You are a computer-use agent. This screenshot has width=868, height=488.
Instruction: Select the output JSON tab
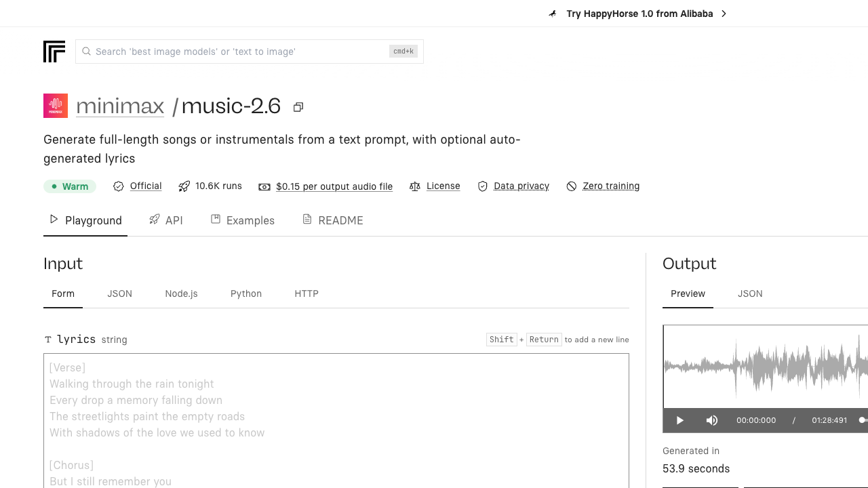(750, 293)
